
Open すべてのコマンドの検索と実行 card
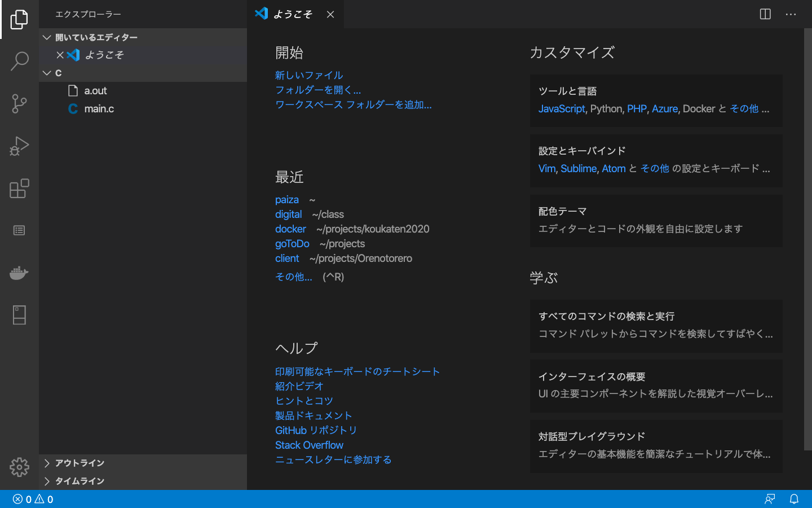656,326
